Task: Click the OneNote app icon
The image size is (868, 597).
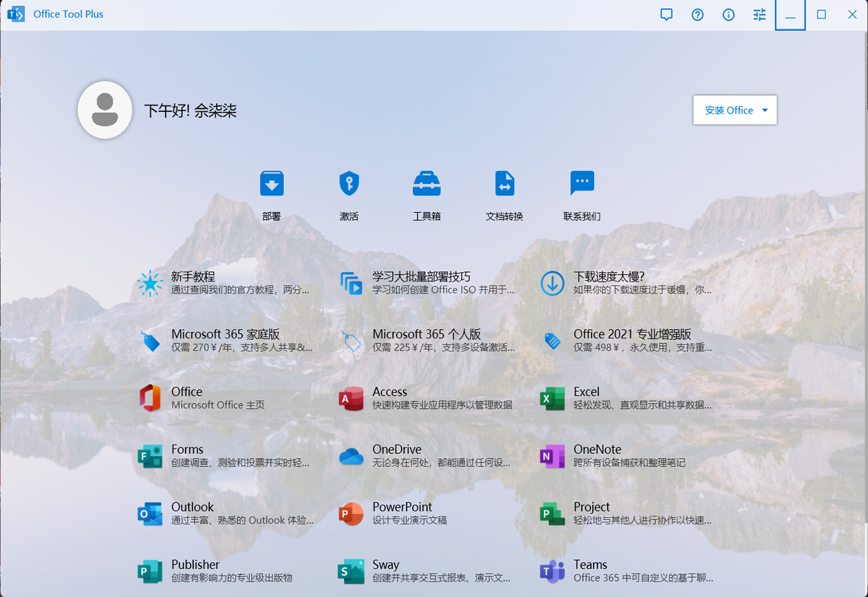Action: point(552,456)
